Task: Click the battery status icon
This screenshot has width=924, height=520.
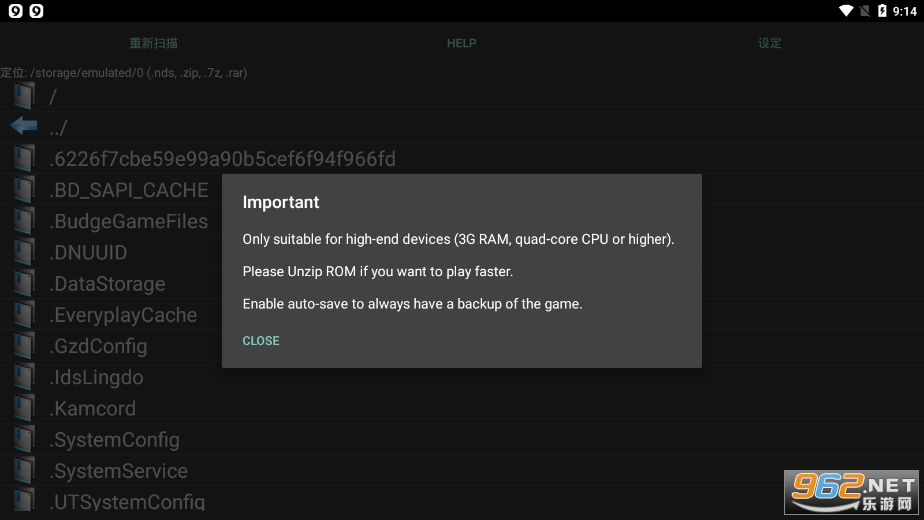Action: (882, 11)
